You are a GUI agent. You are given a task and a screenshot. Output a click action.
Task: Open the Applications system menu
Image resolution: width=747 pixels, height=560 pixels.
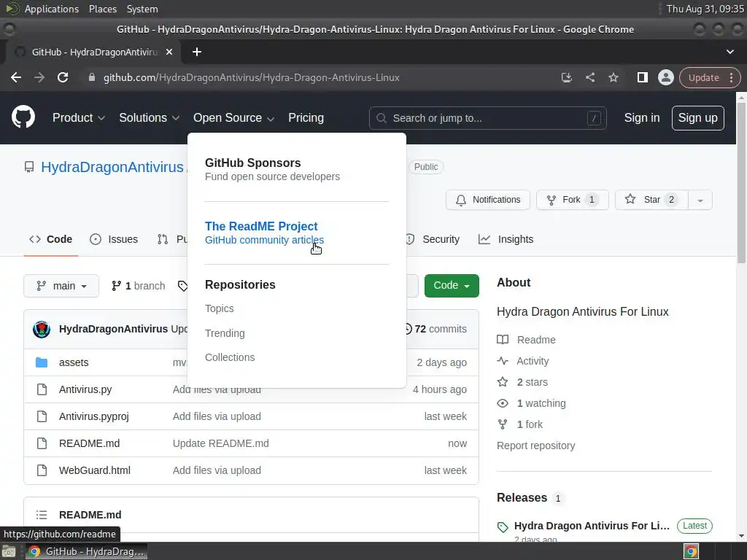[x=52, y=9]
